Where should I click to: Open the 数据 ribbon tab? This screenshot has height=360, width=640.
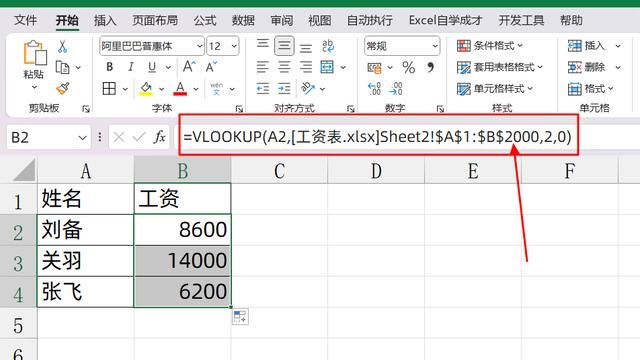(243, 20)
